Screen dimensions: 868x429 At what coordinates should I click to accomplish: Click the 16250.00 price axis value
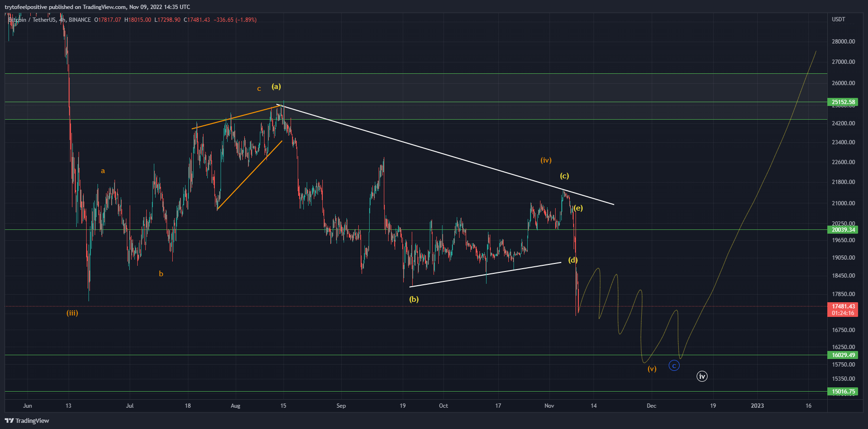tap(843, 347)
